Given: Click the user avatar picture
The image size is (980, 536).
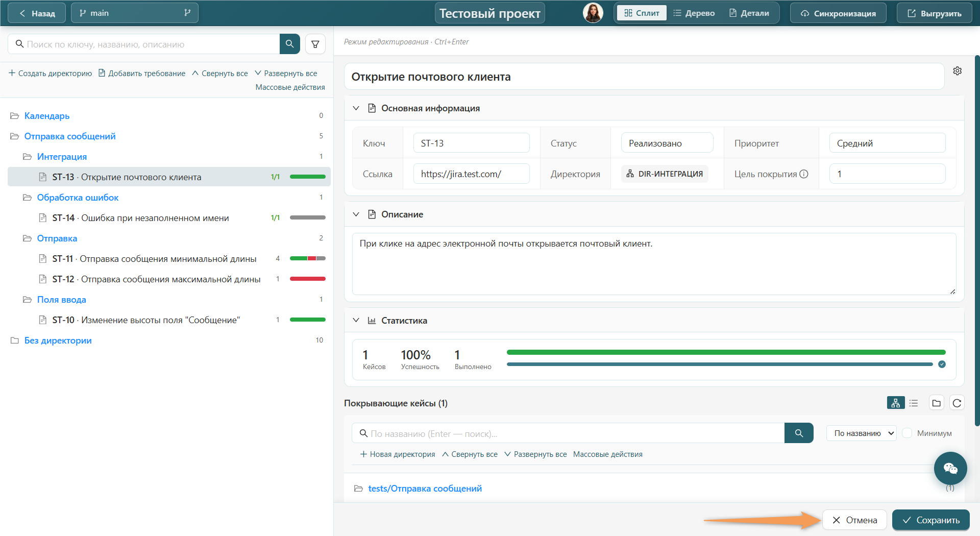Looking at the screenshot, I should (593, 13).
